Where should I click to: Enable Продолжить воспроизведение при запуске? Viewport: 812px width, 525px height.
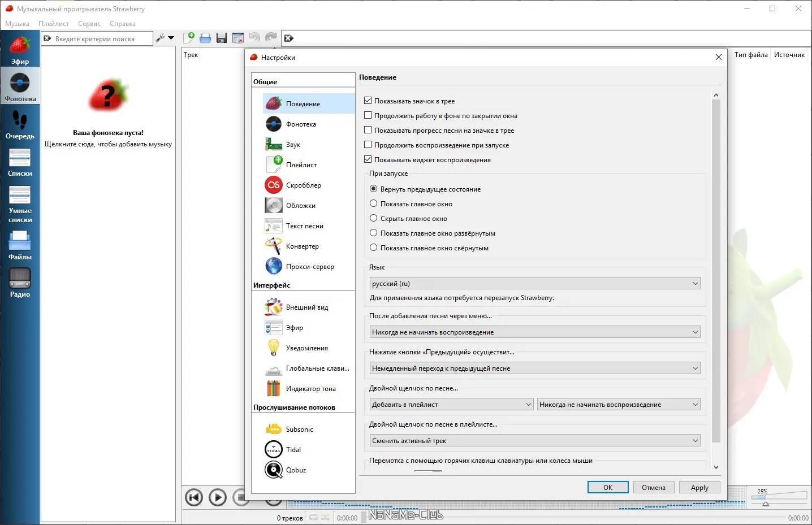pyautogui.click(x=368, y=145)
